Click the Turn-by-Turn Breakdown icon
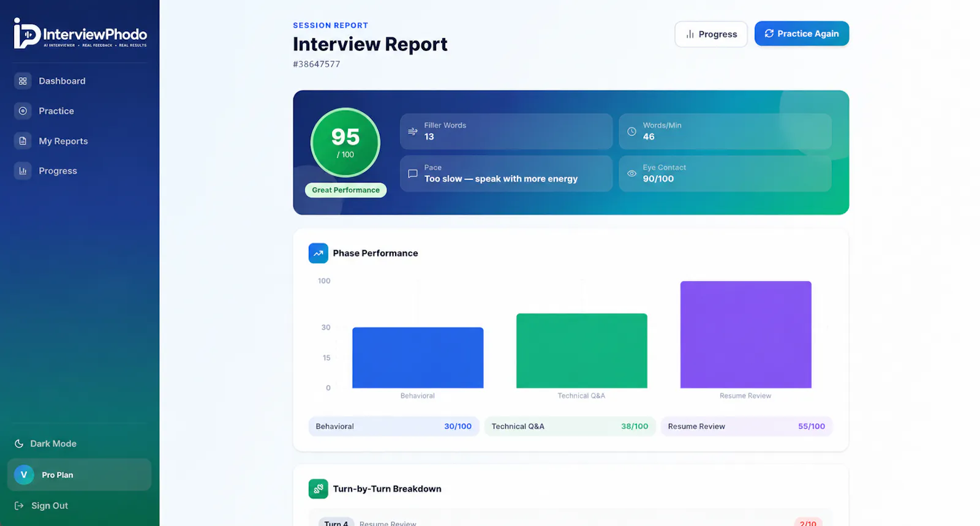This screenshot has width=980, height=526. 318,489
